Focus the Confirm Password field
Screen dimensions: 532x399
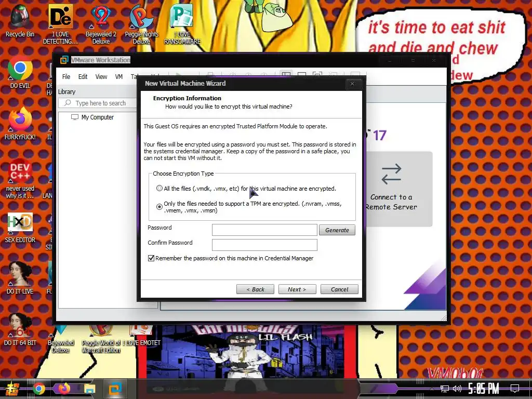pos(264,245)
